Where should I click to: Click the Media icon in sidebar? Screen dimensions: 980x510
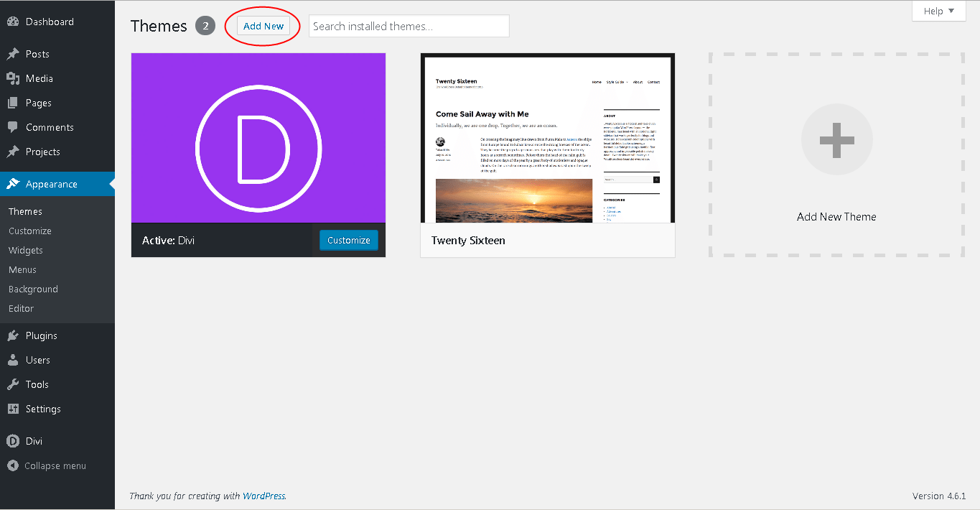13,78
